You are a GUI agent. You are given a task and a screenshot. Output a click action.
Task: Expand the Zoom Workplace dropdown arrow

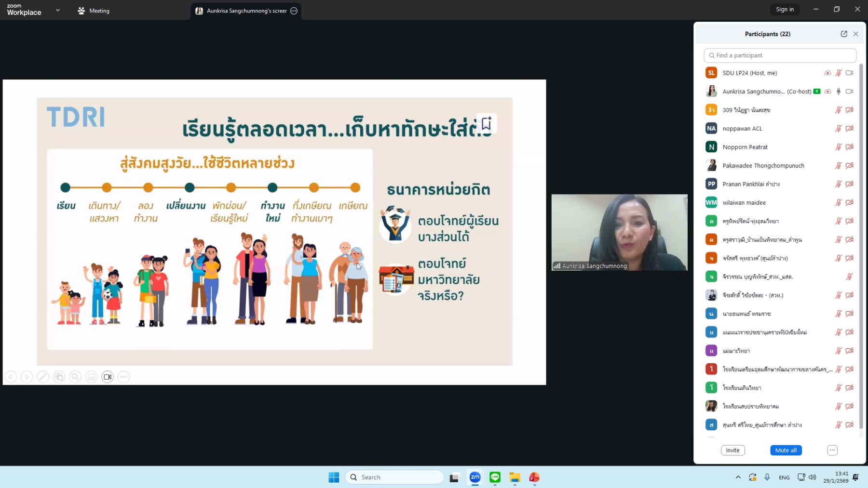click(x=58, y=10)
